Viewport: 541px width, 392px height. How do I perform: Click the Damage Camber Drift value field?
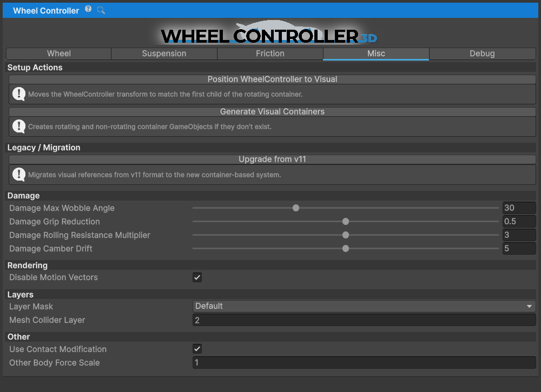point(519,249)
